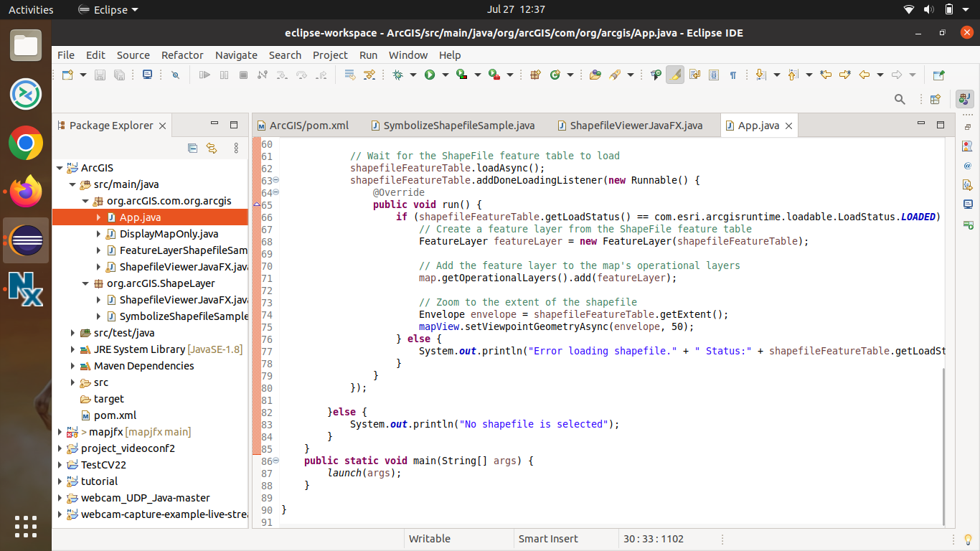Click the New Java Package icon
This screenshot has width=980, height=551.
(x=535, y=75)
